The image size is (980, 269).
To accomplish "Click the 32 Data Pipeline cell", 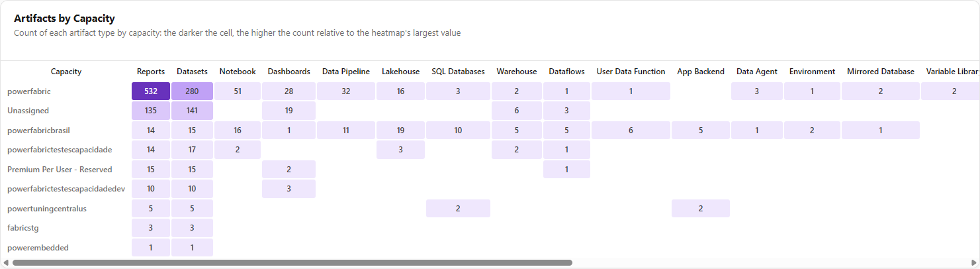I will 346,91.
